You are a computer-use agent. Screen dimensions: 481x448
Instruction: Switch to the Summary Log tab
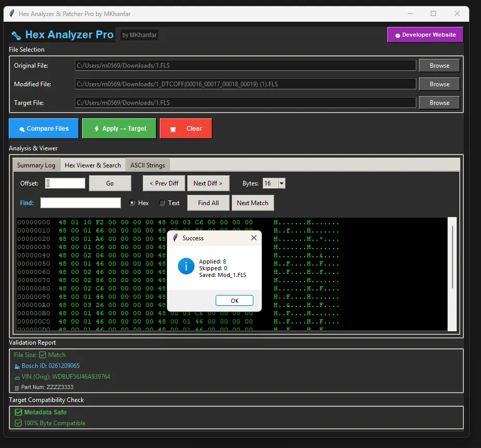point(36,165)
